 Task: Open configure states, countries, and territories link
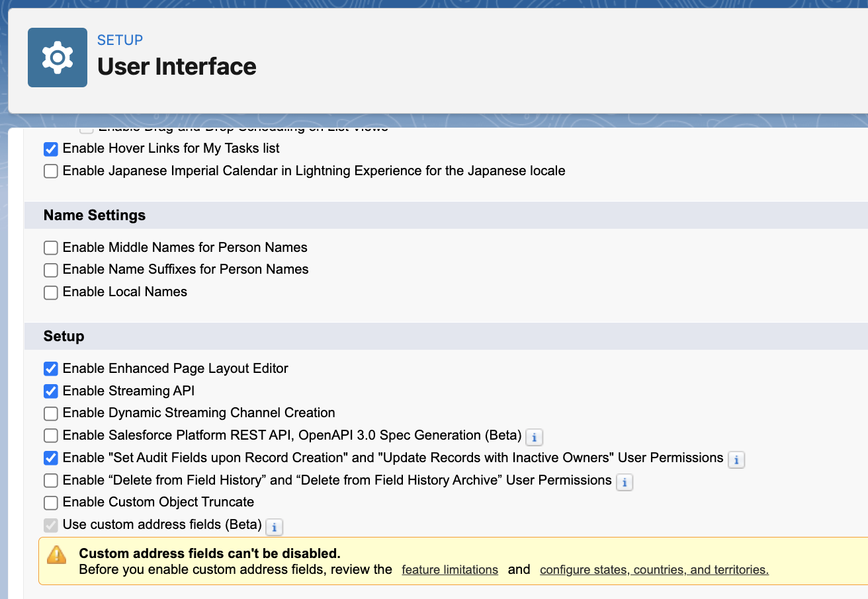(653, 570)
